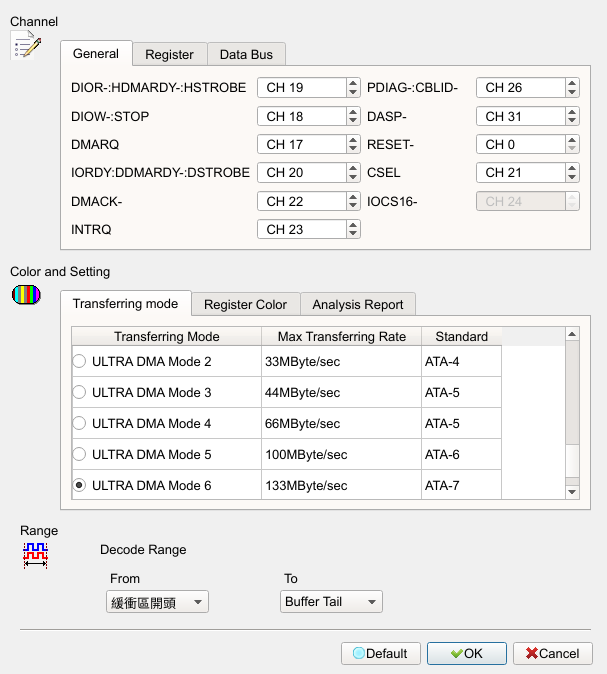Increase DIOR-:HDMARDY-:HSTROBE channel with up arrow

[353, 83]
